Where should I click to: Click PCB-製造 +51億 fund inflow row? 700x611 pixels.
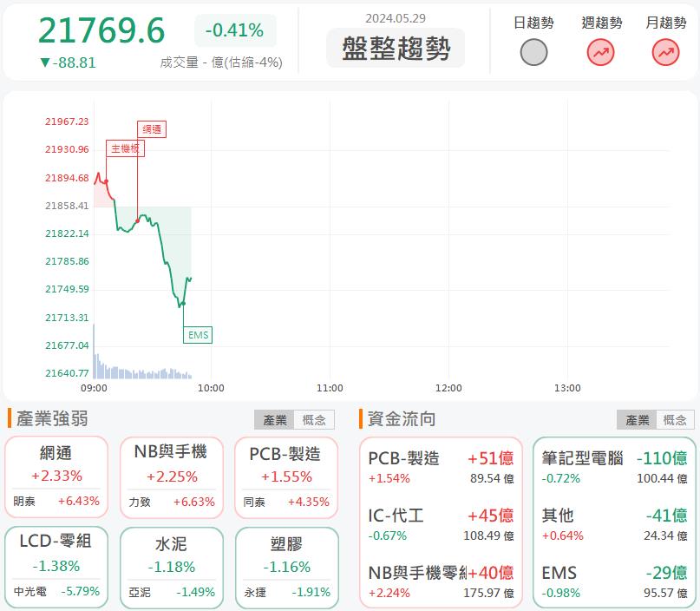[x=441, y=467]
